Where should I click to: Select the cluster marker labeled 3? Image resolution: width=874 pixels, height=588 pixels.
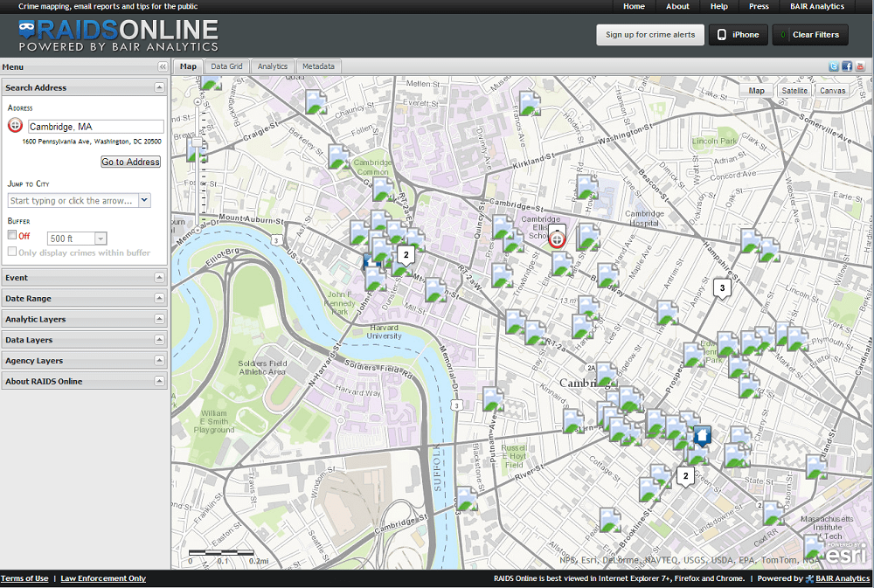coord(721,287)
